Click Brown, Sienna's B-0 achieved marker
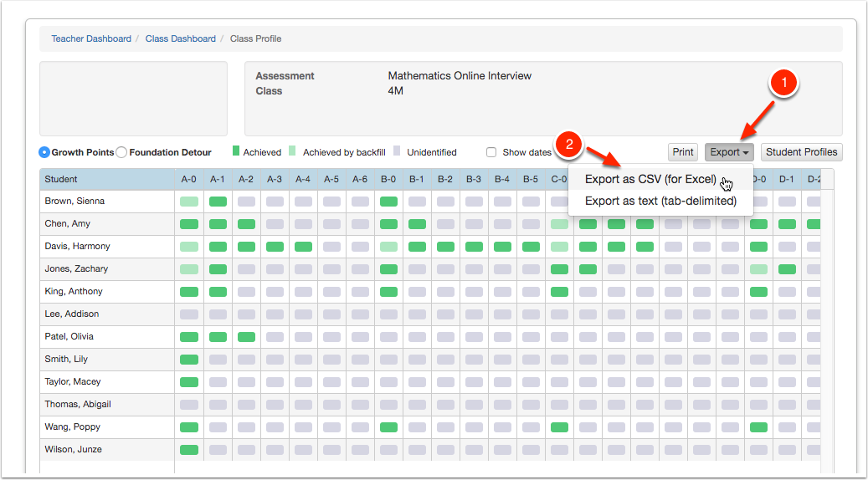The width and height of the screenshot is (868, 480). pyautogui.click(x=388, y=202)
